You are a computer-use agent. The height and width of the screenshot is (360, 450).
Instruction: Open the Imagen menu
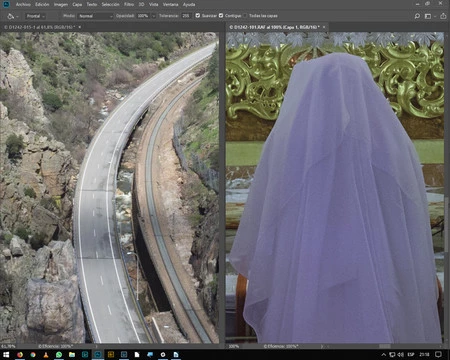tap(61, 4)
